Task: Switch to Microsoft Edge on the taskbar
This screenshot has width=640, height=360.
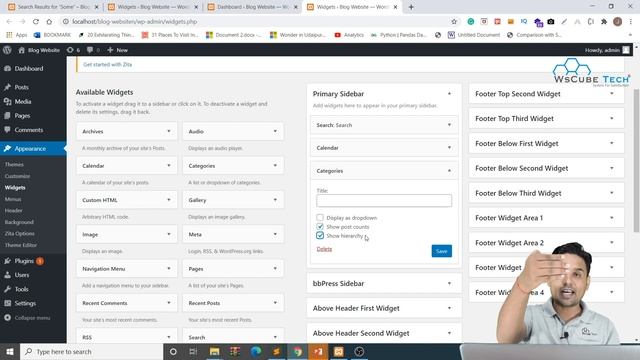Action: pos(256,351)
